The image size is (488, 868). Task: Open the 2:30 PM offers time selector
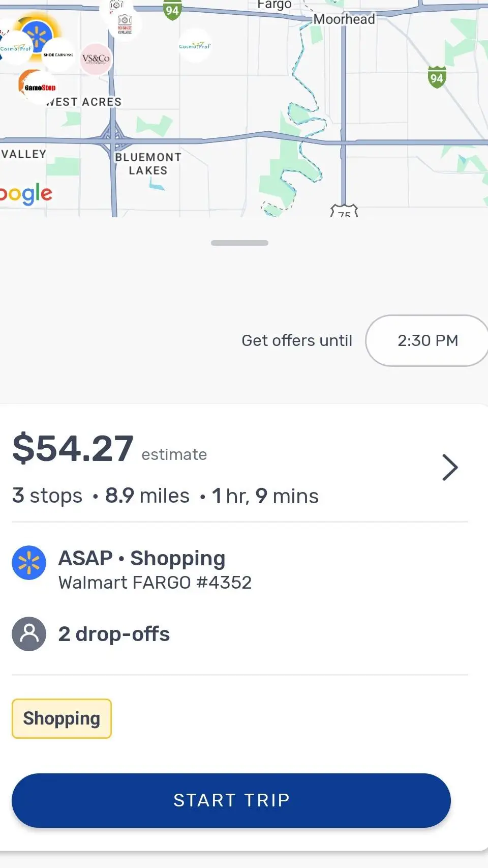click(x=427, y=340)
